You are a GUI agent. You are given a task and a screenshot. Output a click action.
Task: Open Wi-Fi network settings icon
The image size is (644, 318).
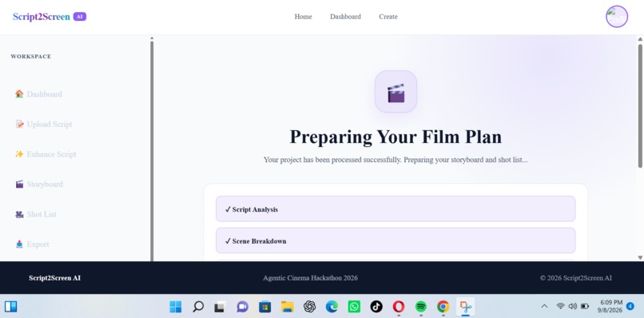coord(560,307)
